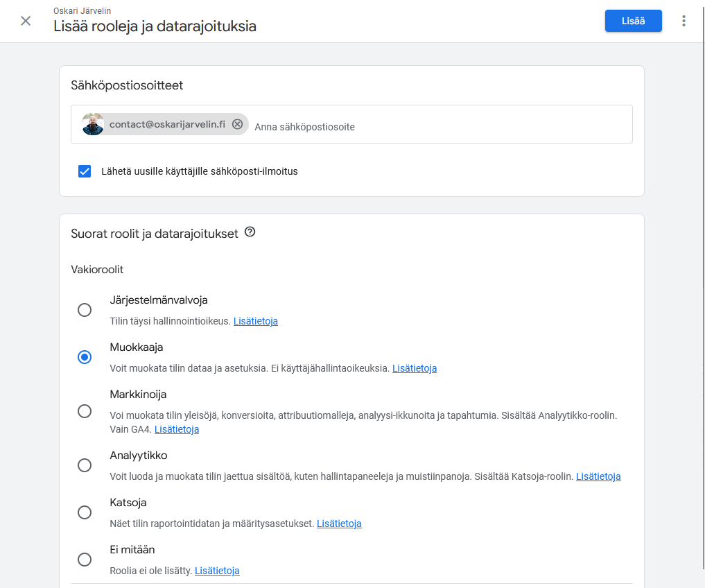Viewport: 705px width, 588px height.
Task: Uncheck Lähetä uusille käyttäjille sähköposti-ilmoitus
Action: tap(85, 171)
